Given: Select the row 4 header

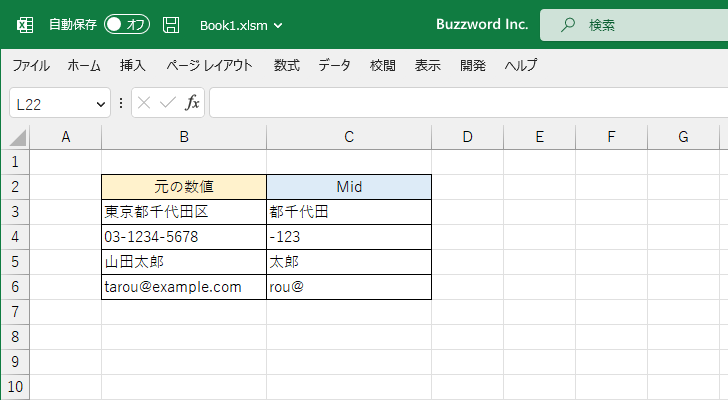Looking at the screenshot, I should point(14,237).
